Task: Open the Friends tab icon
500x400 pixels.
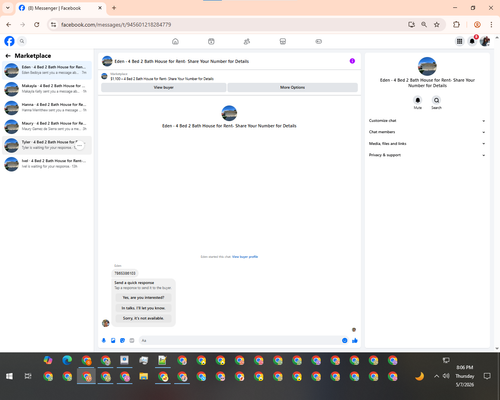Action: pyautogui.click(x=247, y=41)
